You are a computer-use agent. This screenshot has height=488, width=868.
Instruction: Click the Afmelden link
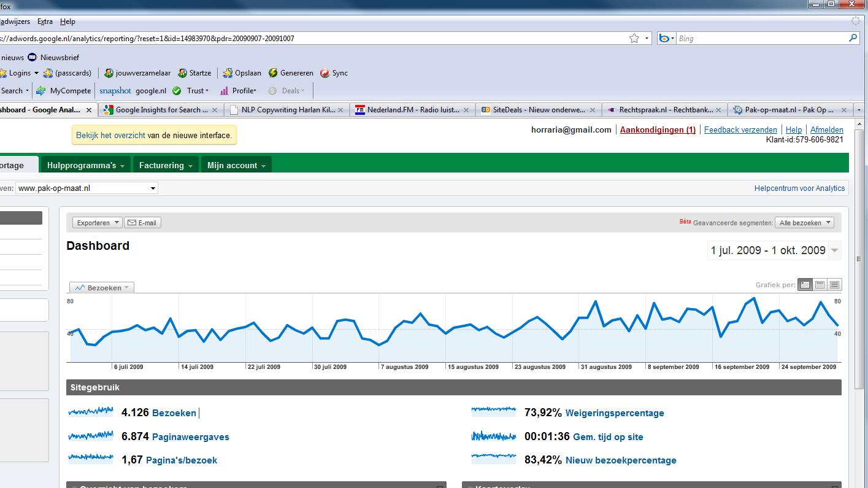[827, 130]
